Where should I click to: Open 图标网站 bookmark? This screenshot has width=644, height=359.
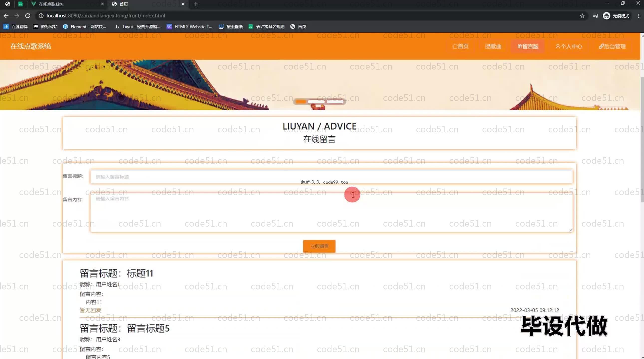(x=45, y=26)
